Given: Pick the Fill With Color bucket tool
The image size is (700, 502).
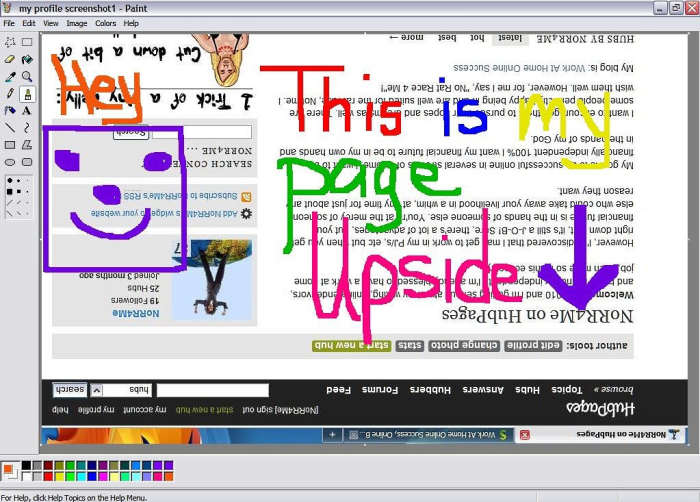Looking at the screenshot, I should (27, 59).
